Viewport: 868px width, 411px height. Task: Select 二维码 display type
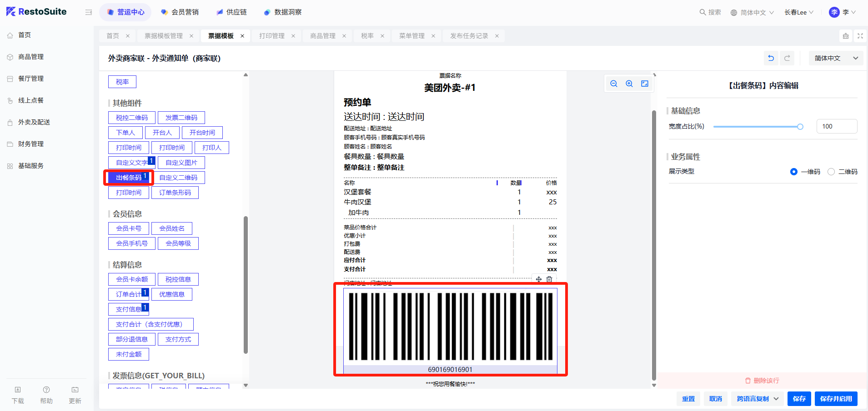point(831,172)
